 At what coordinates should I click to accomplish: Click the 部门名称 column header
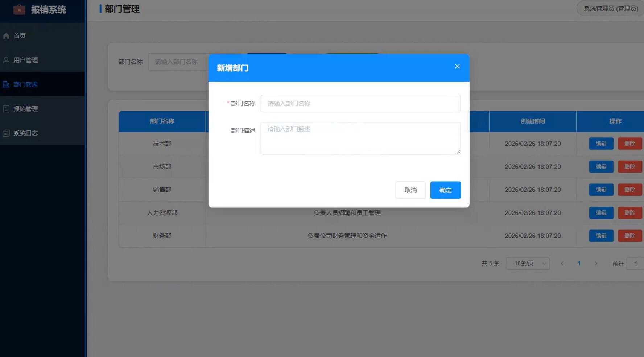click(x=162, y=121)
